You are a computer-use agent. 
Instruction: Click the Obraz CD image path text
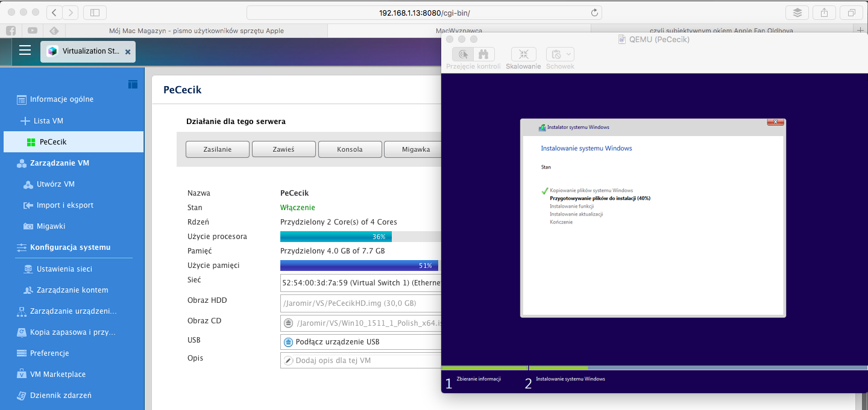click(369, 323)
